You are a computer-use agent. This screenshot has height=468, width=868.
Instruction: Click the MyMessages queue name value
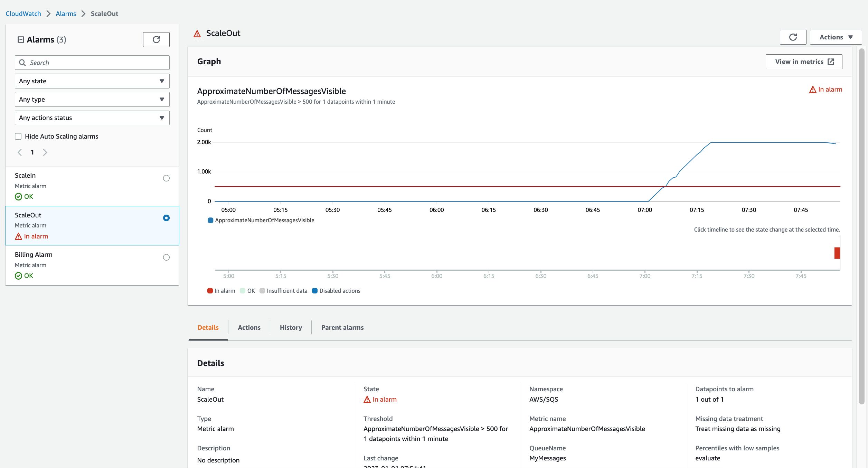(547, 458)
